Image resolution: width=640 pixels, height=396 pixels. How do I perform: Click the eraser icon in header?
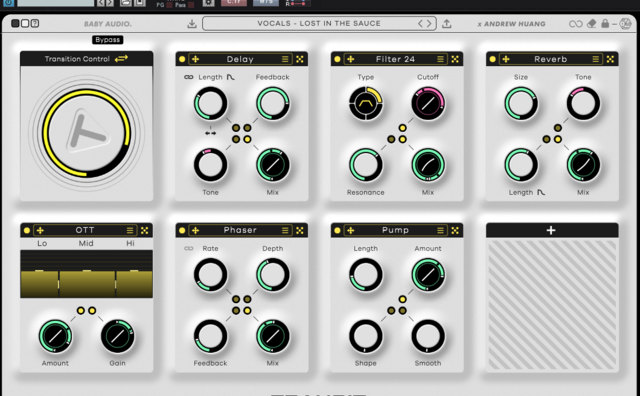tap(591, 24)
